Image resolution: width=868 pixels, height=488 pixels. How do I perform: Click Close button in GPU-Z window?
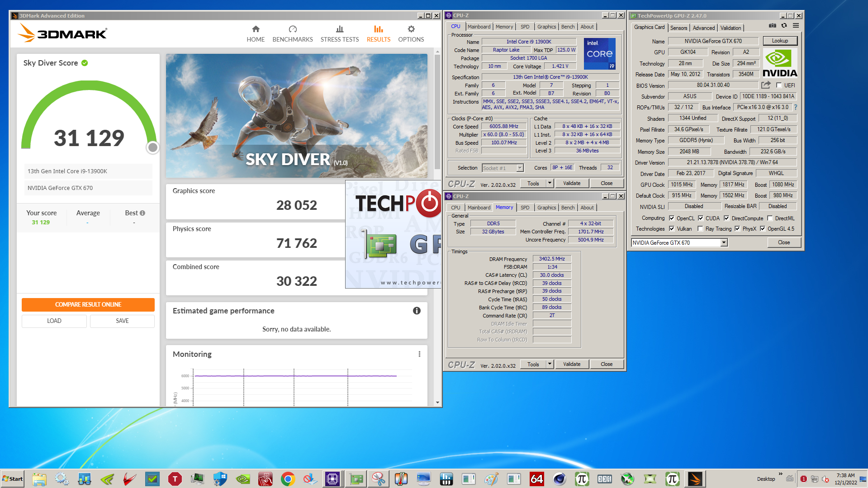pyautogui.click(x=784, y=242)
